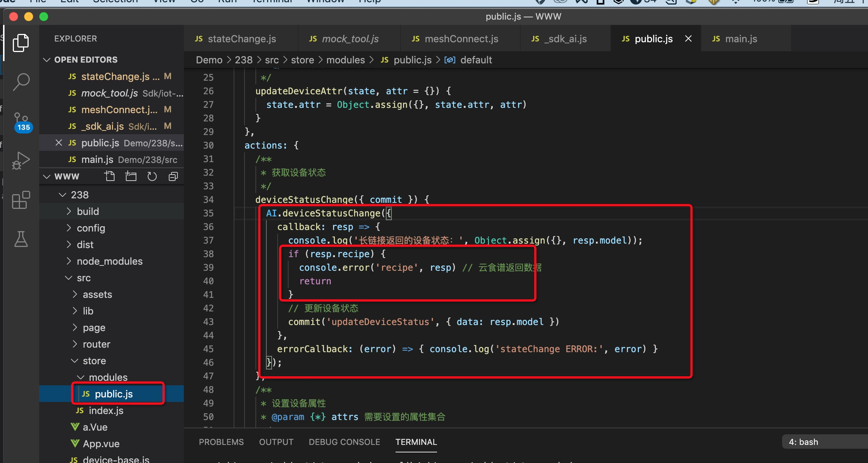Open stateChange.js from Open Editors list
The height and width of the screenshot is (463, 868).
pos(112,77)
